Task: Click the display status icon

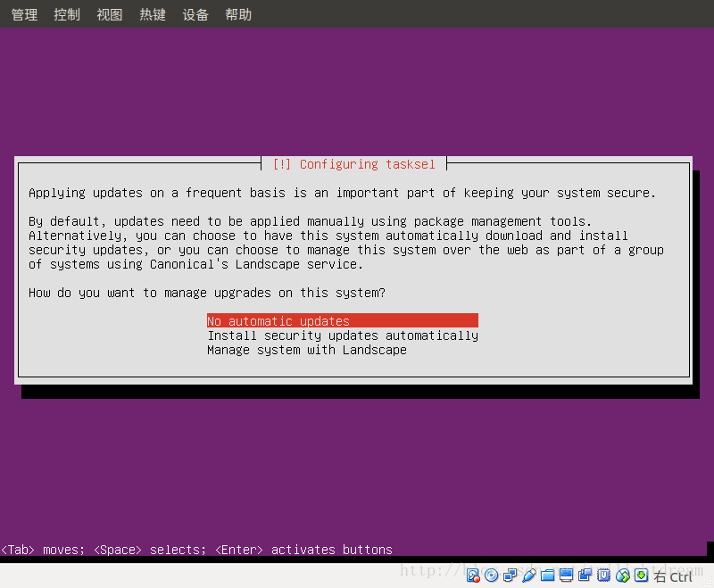Action: click(x=567, y=576)
